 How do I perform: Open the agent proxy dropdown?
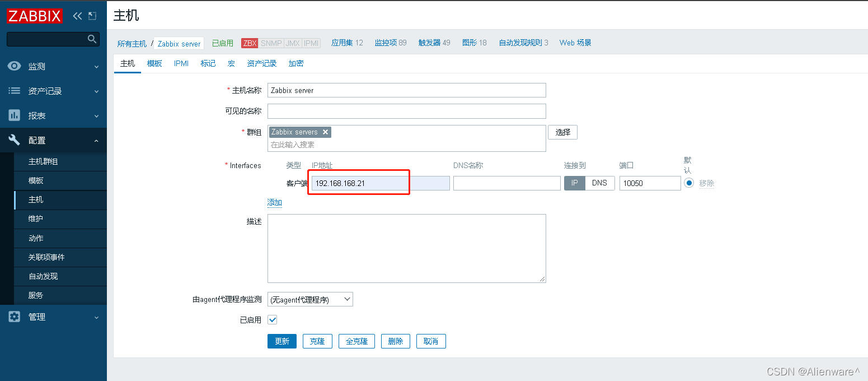310,300
